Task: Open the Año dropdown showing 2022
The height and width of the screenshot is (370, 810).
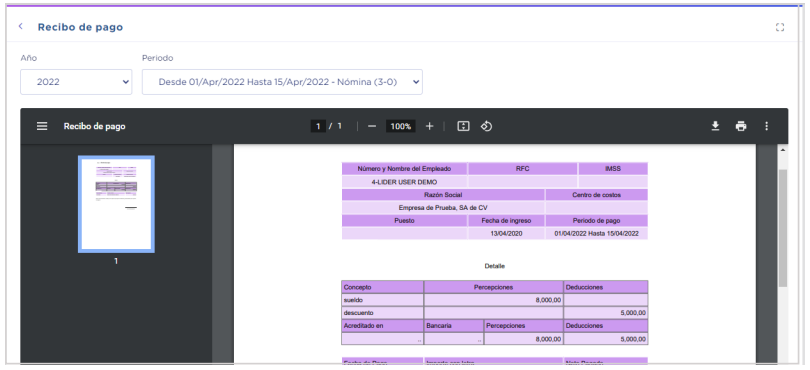Action: point(76,82)
